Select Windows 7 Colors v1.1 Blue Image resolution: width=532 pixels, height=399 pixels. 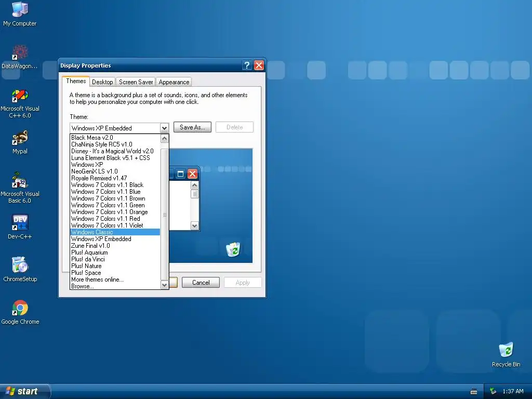coord(115,192)
